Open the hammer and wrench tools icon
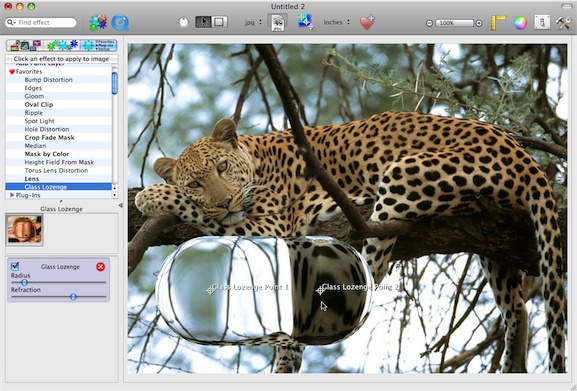Viewport: 577px width, 391px height. 563,22
